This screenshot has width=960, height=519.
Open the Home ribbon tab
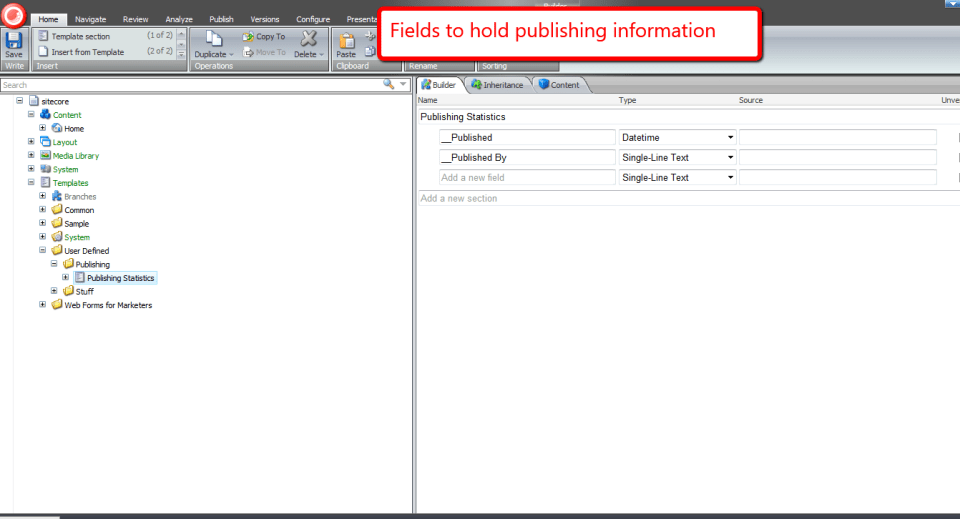point(48,19)
